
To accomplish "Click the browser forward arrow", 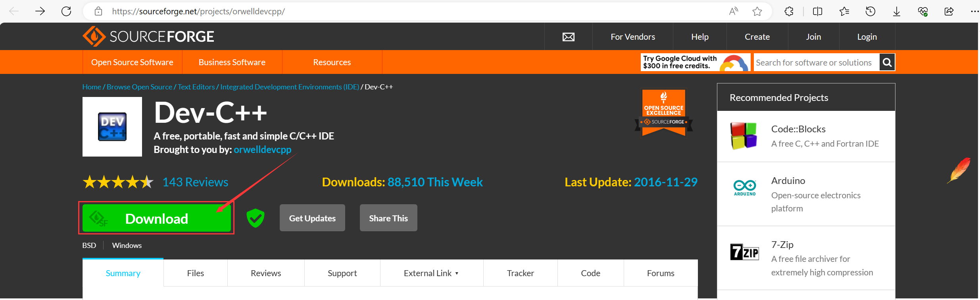I will (x=40, y=11).
